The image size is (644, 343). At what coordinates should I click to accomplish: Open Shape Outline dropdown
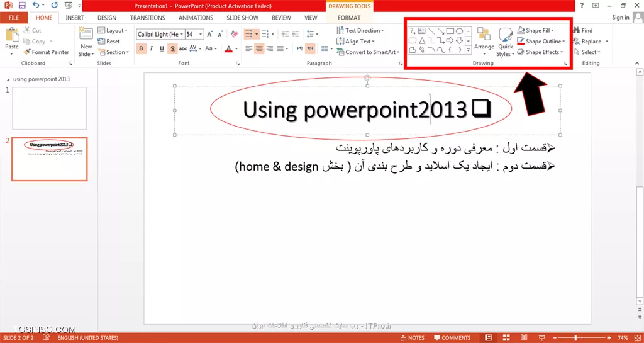coord(541,41)
